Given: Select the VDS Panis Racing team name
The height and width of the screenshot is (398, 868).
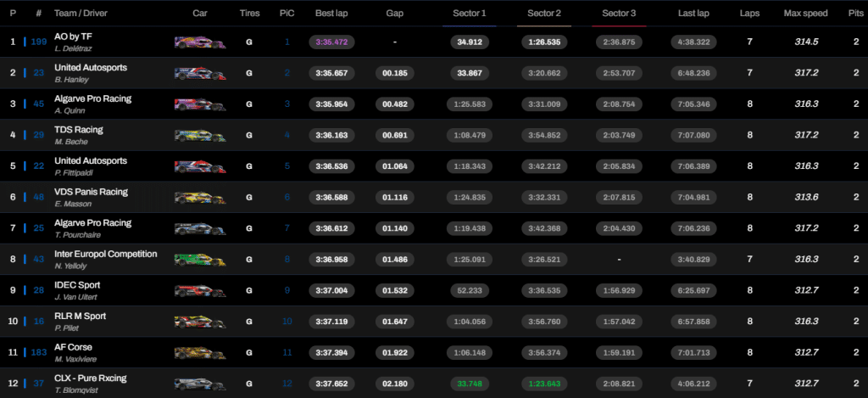Looking at the screenshot, I should coord(91,192).
